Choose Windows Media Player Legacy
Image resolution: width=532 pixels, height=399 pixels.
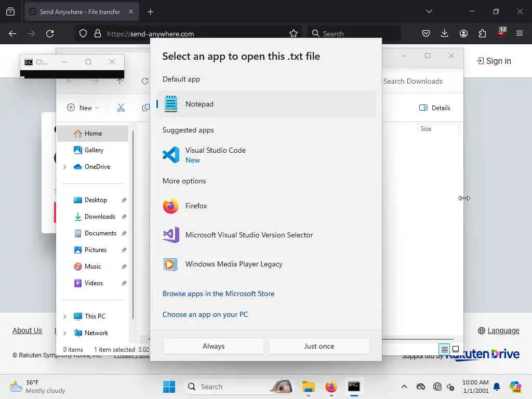point(266,264)
